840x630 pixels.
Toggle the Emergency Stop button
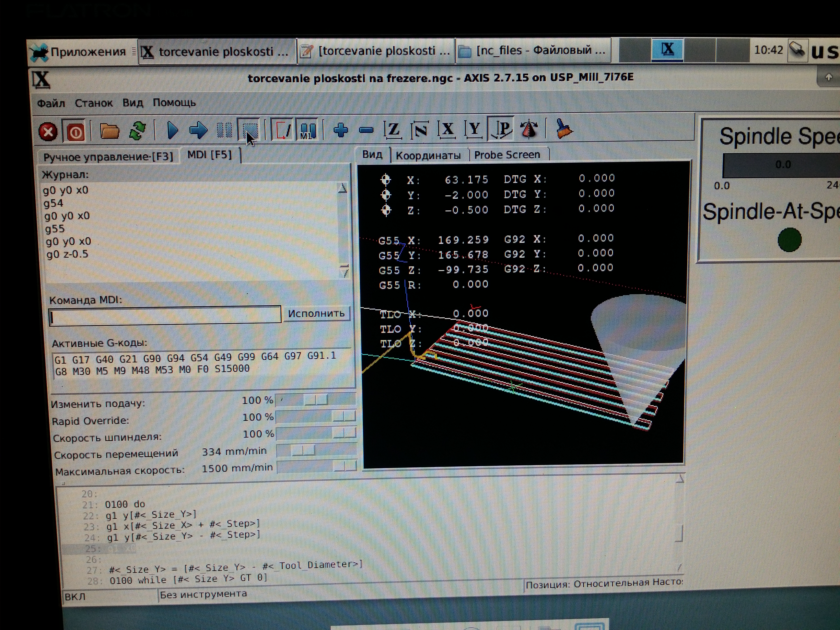tap(48, 132)
